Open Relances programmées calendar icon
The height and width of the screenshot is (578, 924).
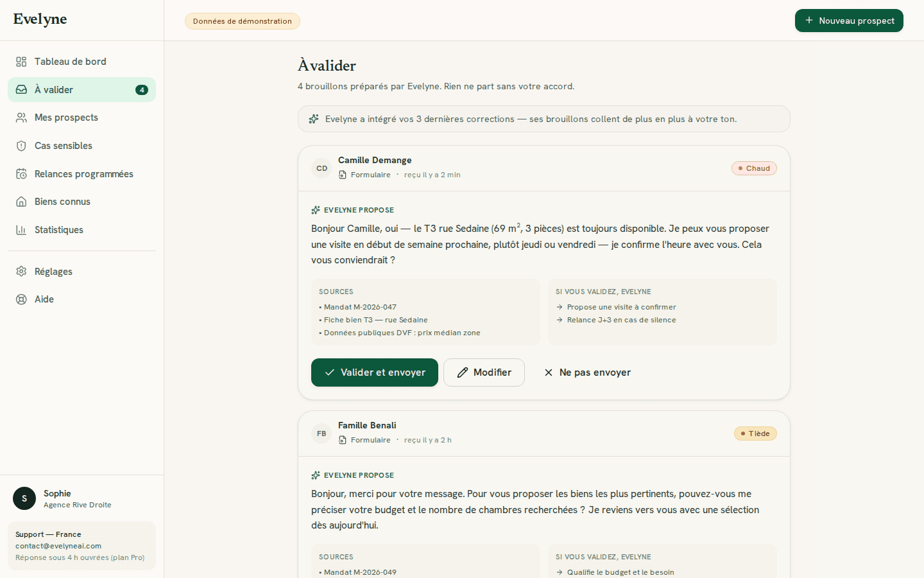tap(21, 174)
